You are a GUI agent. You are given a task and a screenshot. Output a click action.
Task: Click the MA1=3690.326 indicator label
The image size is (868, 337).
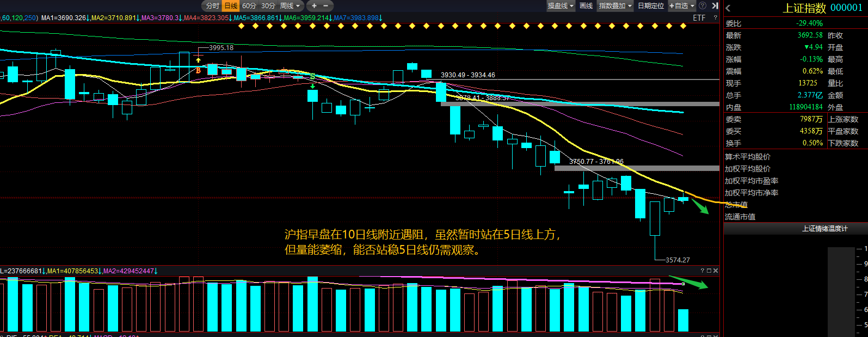coord(65,18)
